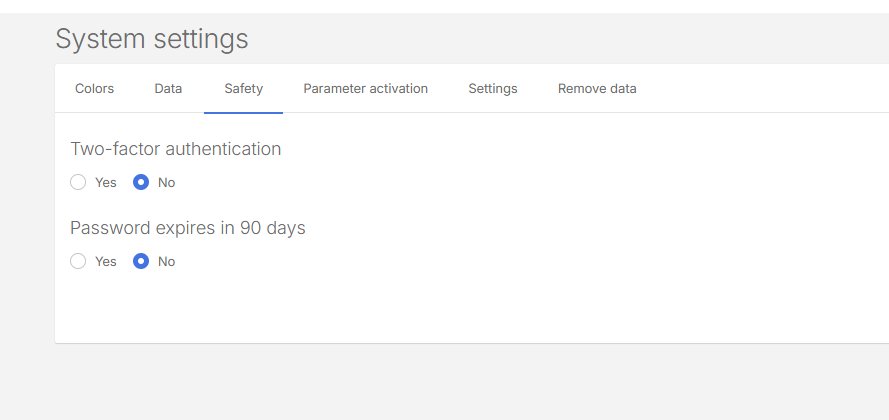Go to the Parameter activation tab
The width and height of the screenshot is (889, 420).
pos(365,89)
